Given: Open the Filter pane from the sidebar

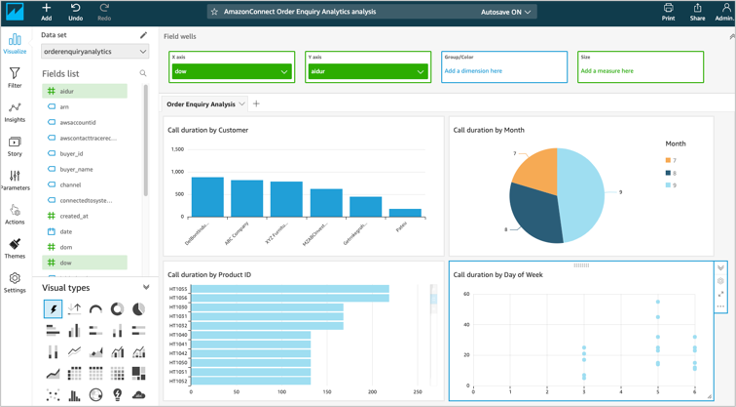Looking at the screenshot, I should click(15, 77).
